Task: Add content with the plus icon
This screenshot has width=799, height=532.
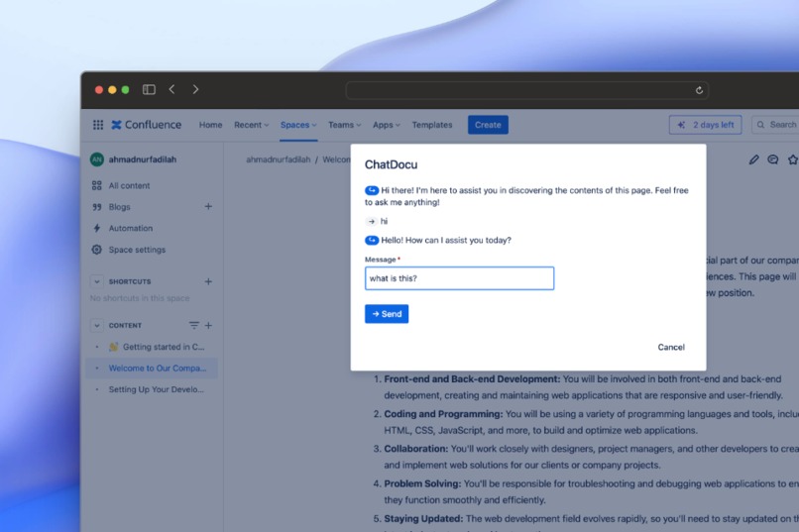Action: coord(208,325)
